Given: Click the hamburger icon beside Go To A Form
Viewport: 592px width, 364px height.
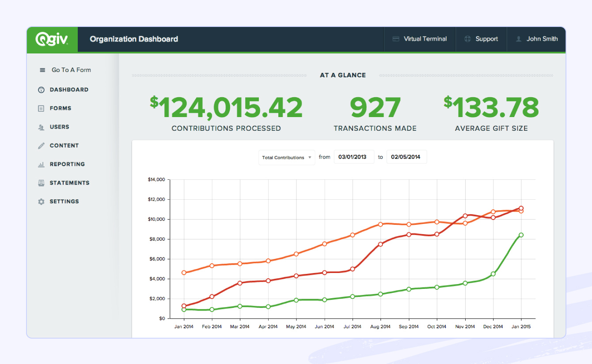Looking at the screenshot, I should click(x=42, y=70).
